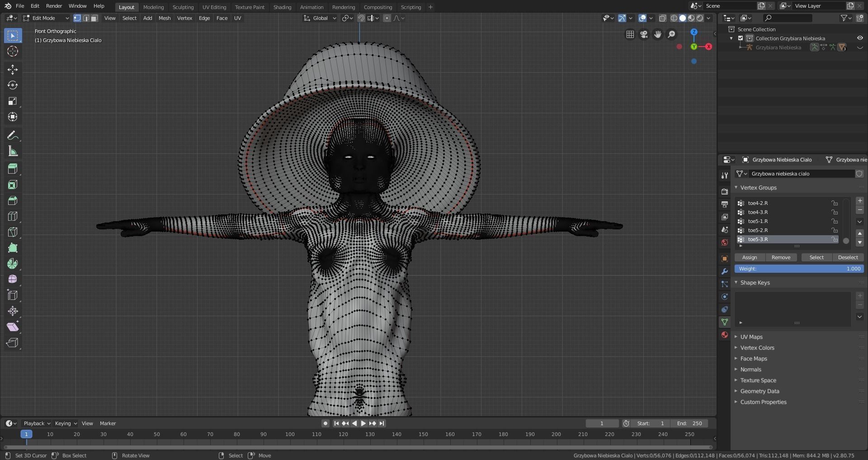Open the Material properties tab
The width and height of the screenshot is (868, 460).
point(725,335)
